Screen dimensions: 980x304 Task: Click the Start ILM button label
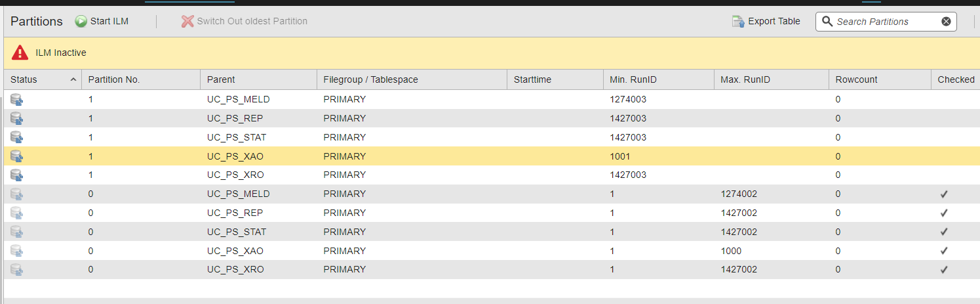click(109, 22)
